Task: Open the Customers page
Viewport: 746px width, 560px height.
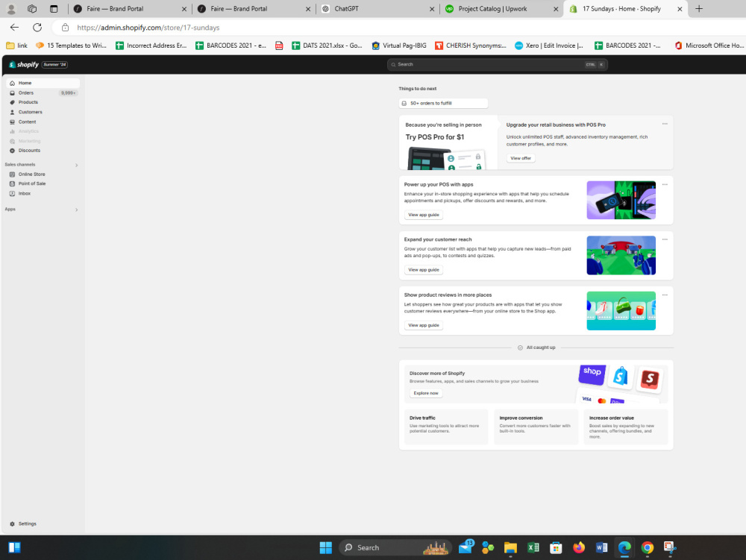Action: [43, 112]
